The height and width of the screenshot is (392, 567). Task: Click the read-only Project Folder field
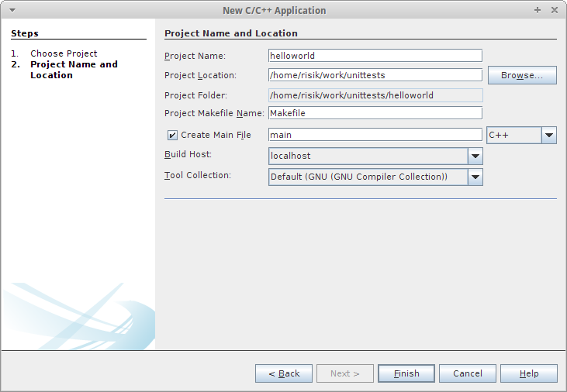pyautogui.click(x=375, y=95)
